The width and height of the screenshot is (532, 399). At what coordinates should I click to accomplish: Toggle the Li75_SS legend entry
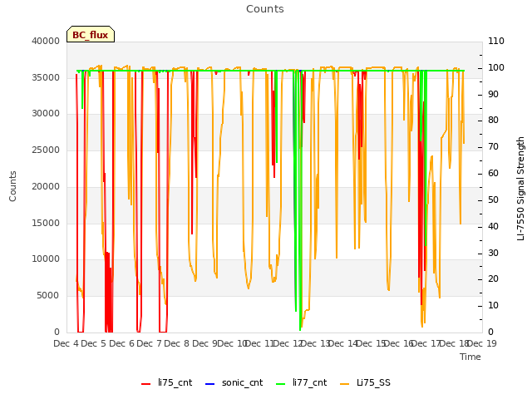[365, 382]
